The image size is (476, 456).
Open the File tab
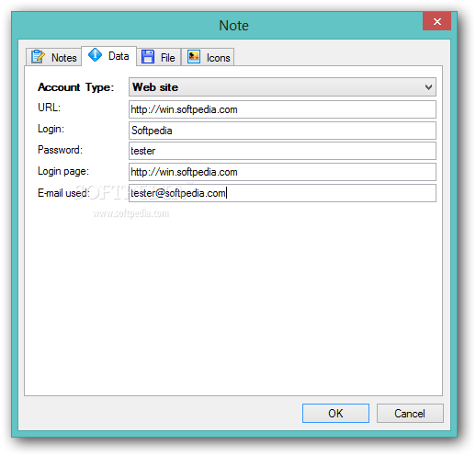pos(159,57)
